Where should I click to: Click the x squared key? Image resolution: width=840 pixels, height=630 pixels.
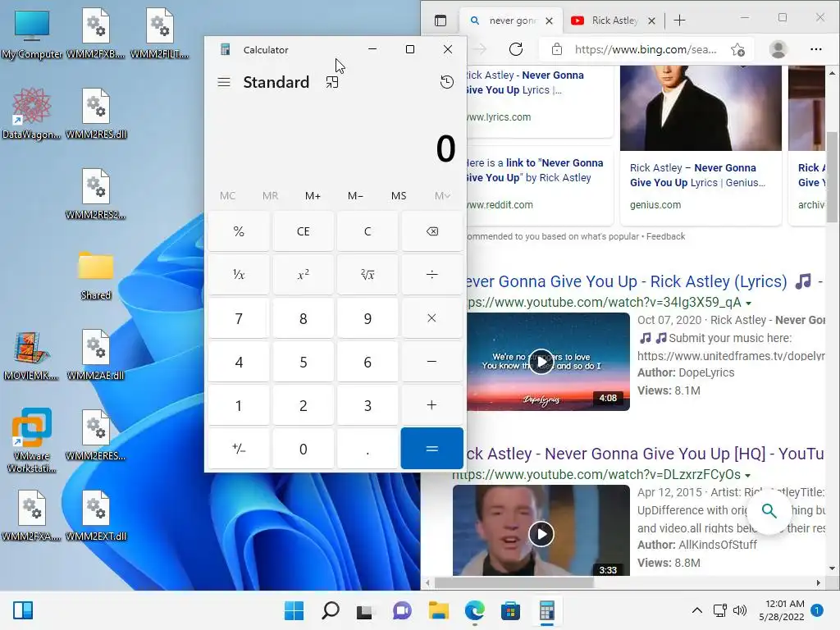[x=304, y=275]
